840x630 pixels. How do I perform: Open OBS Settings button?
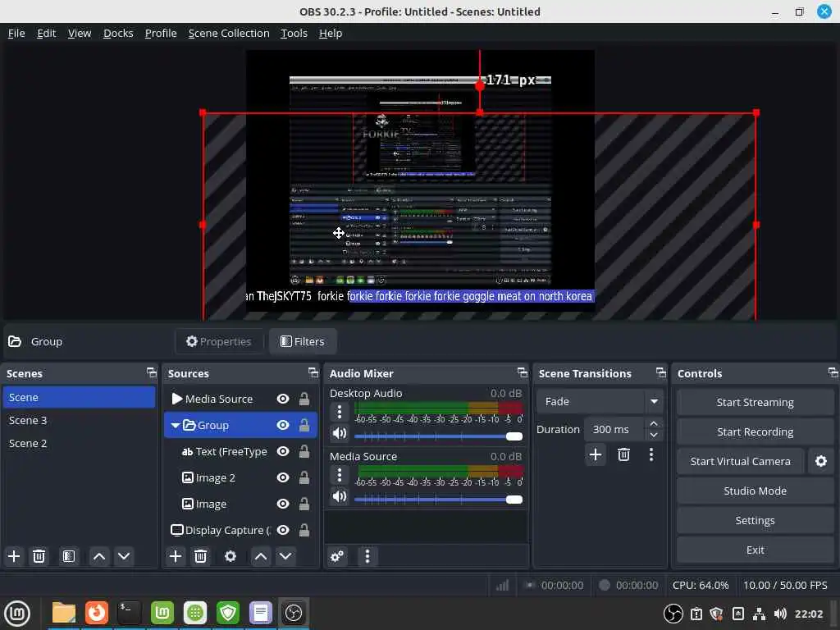coord(755,520)
